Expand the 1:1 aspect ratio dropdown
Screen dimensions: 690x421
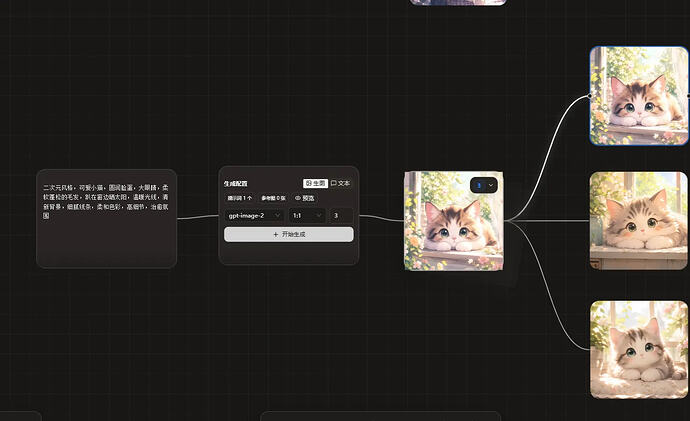[x=307, y=216]
